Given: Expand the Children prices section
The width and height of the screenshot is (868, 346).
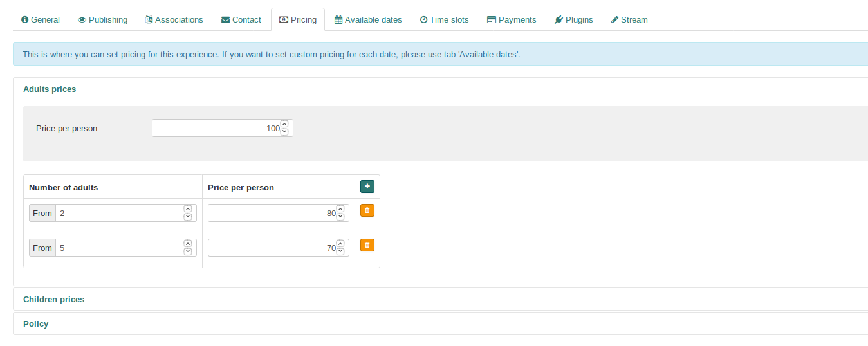Looking at the screenshot, I should 53,300.
